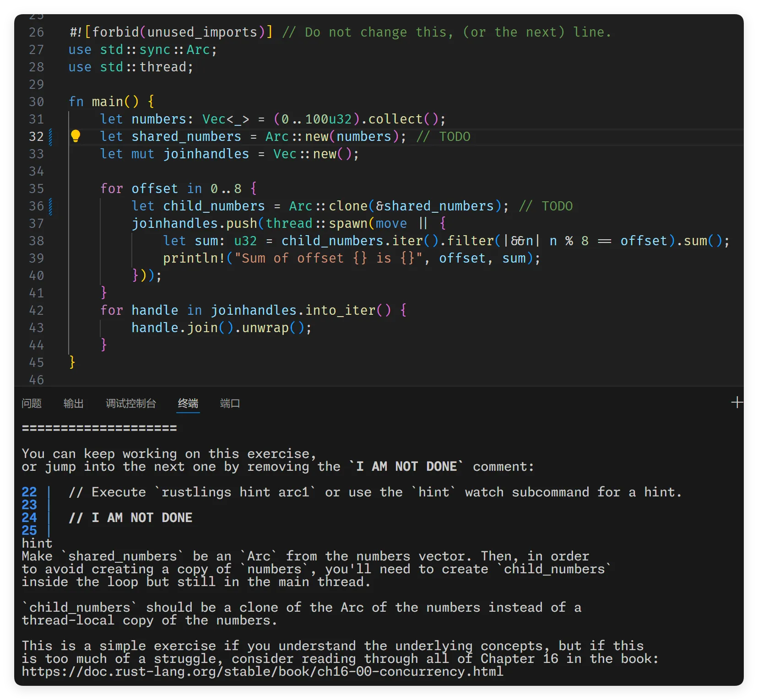
Task: Open the 输出 (Output) panel tab
Action: click(73, 404)
